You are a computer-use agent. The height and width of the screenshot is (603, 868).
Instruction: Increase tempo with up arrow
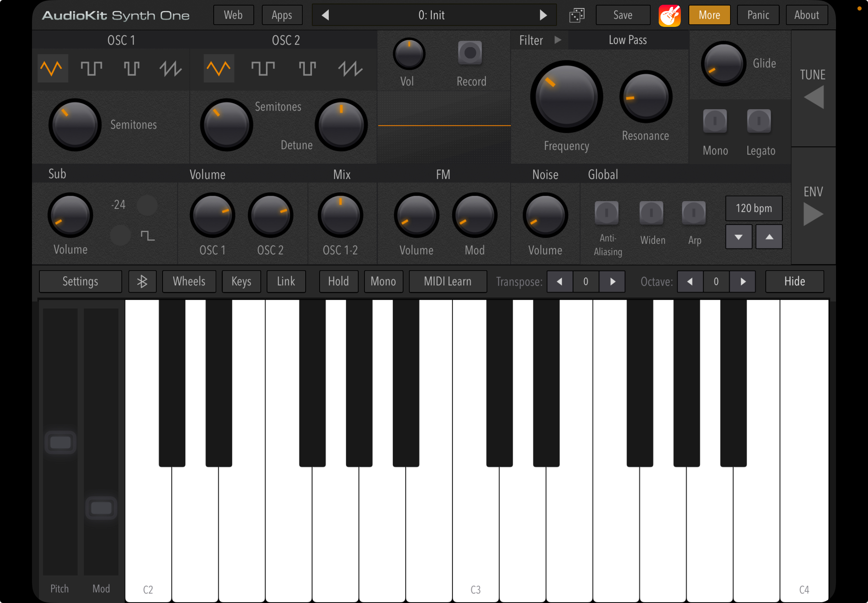[769, 237]
